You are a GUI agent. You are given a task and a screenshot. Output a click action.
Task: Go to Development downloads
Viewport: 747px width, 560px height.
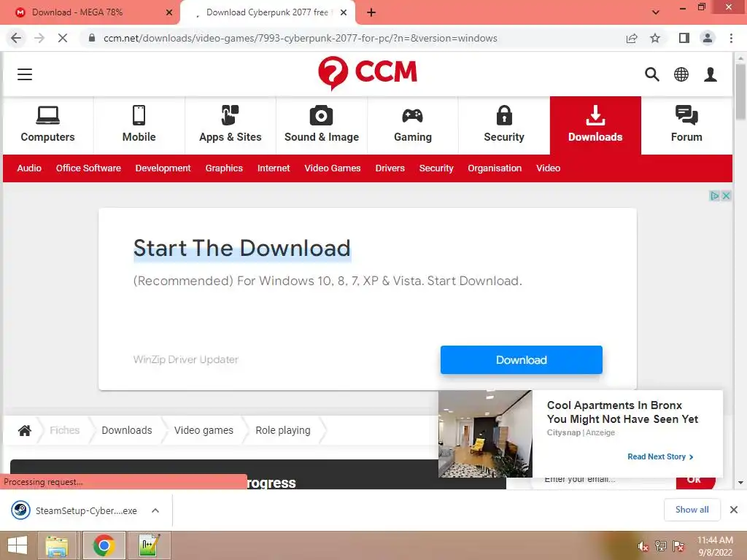tap(163, 168)
